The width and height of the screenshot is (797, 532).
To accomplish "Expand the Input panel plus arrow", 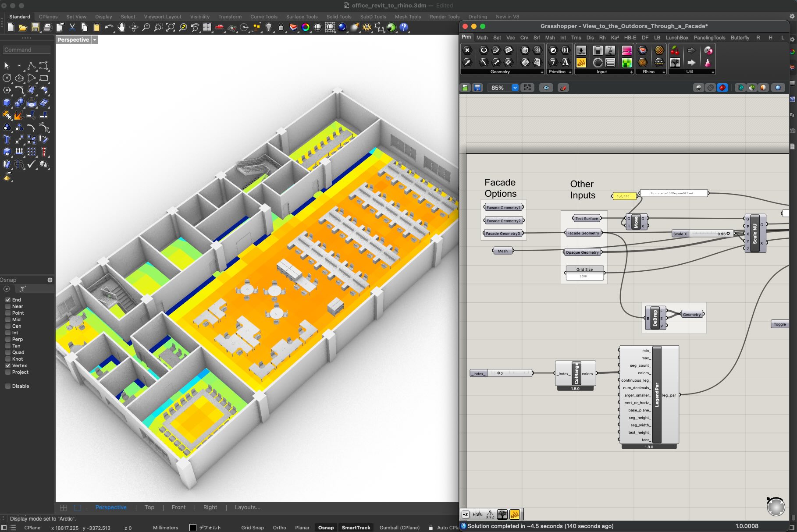I will click(631, 72).
